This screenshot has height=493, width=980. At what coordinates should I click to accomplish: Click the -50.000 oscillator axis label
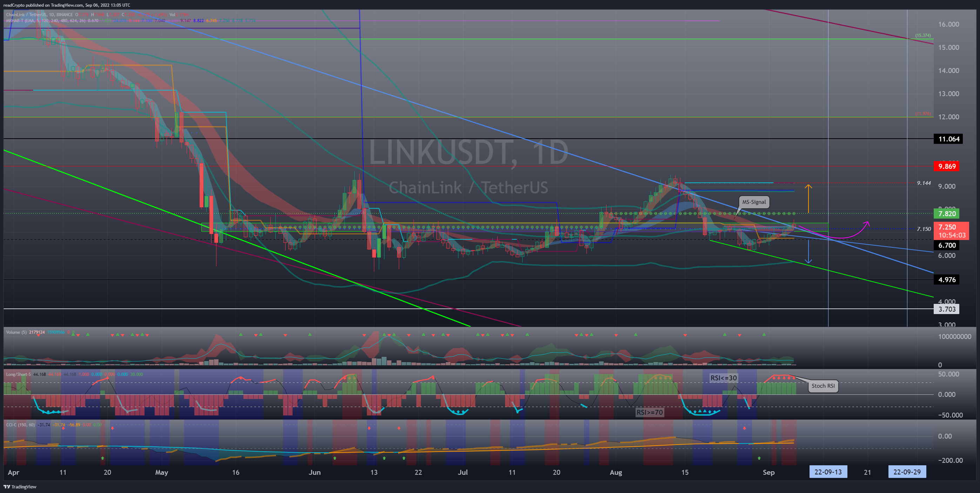tap(950, 415)
